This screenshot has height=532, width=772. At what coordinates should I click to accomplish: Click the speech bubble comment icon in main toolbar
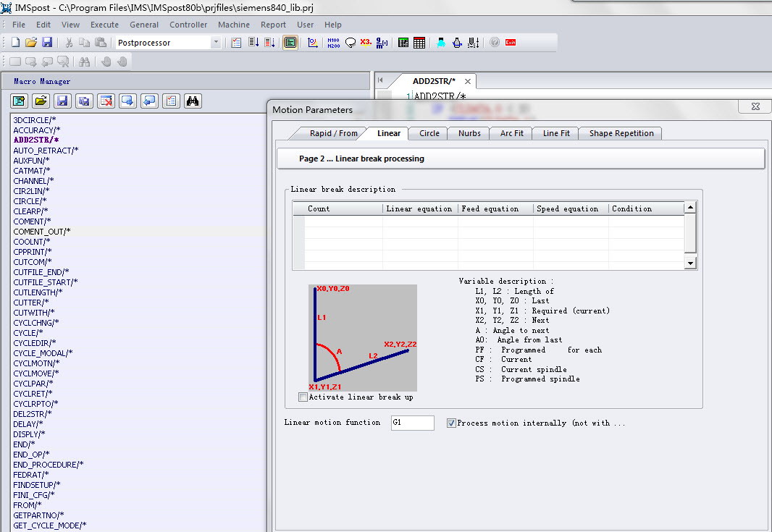coord(350,43)
